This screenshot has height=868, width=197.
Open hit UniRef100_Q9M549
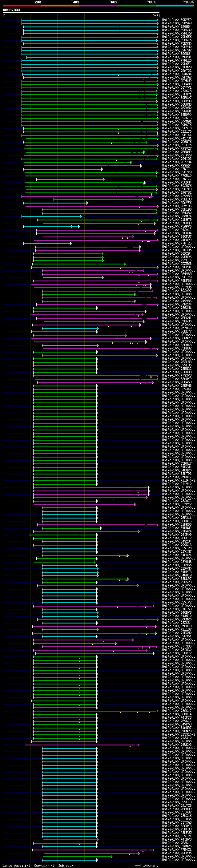point(177,23)
